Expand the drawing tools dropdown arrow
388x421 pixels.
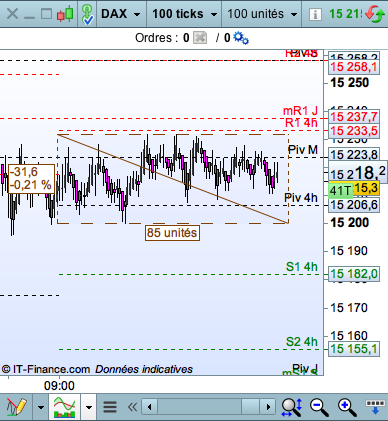[x=41, y=407]
